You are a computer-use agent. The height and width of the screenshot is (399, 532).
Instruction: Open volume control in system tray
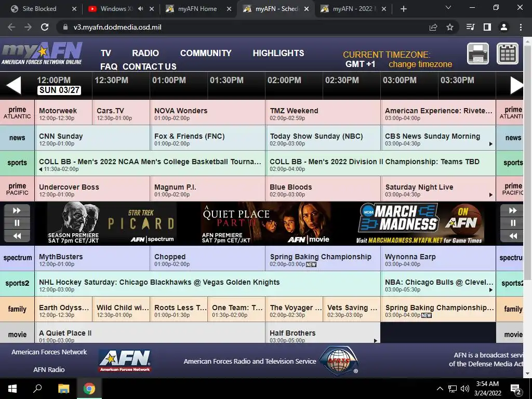click(465, 389)
